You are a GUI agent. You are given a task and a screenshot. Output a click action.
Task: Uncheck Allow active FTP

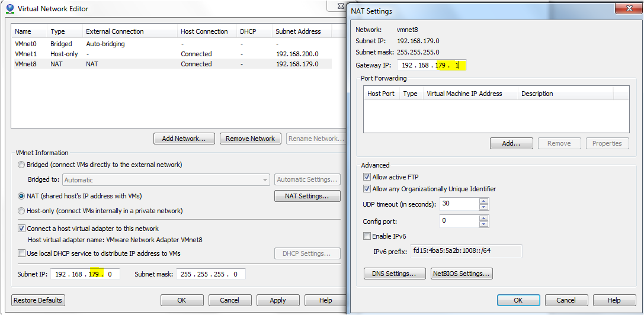(x=367, y=177)
